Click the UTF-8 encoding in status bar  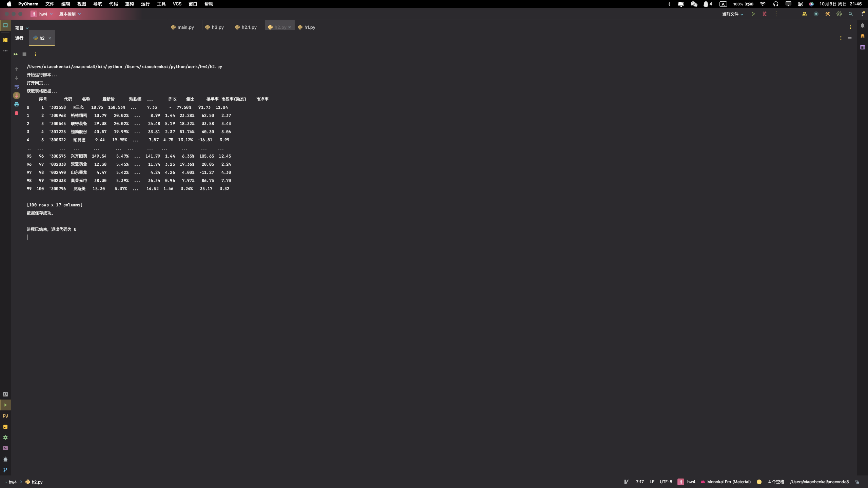(x=666, y=482)
